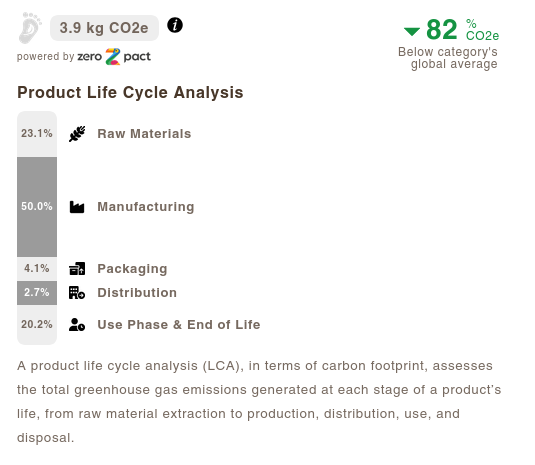The width and height of the screenshot is (535, 465).
Task: Click the grey footprint icon
Action: pos(30,28)
